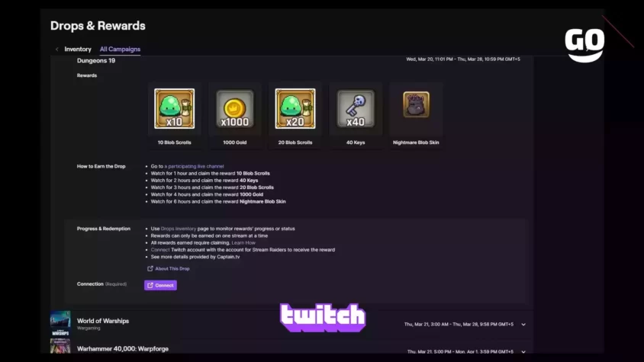Viewport: 644px width, 362px height.
Task: Click the 40 Keys skull key icon
Action: pos(356,109)
